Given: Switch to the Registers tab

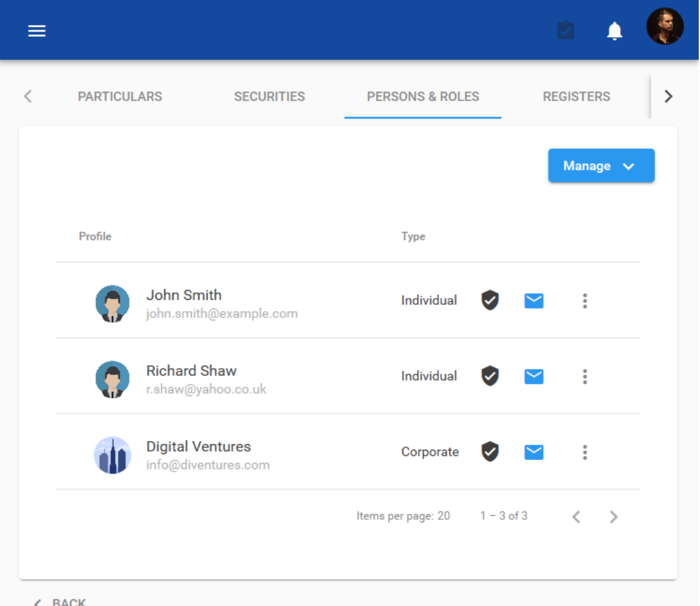Looking at the screenshot, I should pyautogui.click(x=576, y=96).
